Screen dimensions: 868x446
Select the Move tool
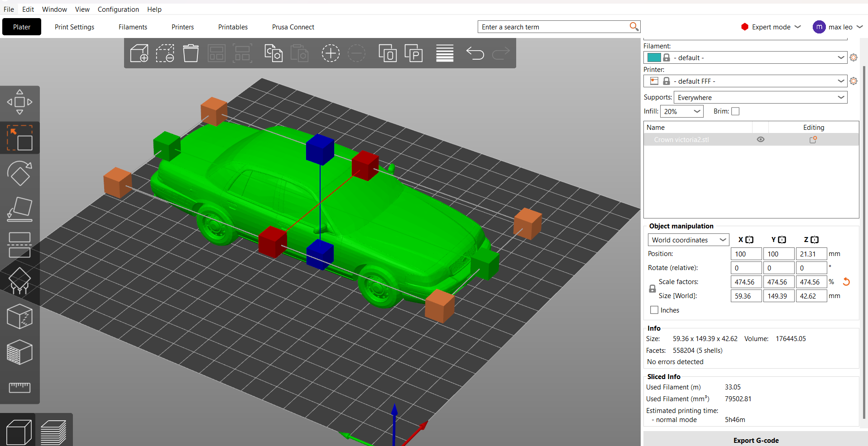(x=19, y=102)
